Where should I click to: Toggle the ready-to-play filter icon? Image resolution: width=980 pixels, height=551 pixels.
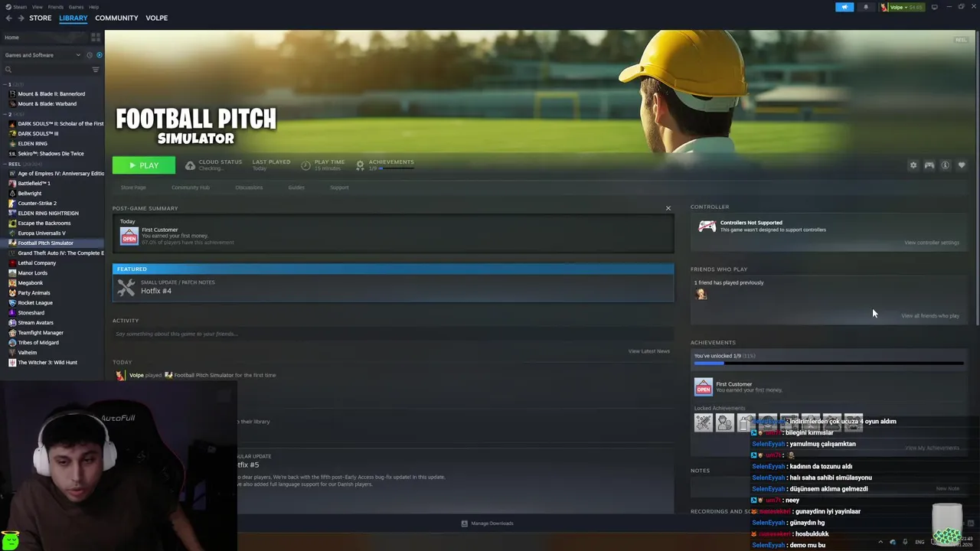99,55
